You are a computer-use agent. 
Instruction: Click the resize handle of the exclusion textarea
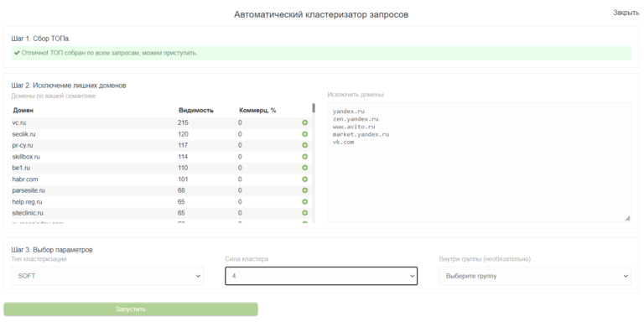627,219
